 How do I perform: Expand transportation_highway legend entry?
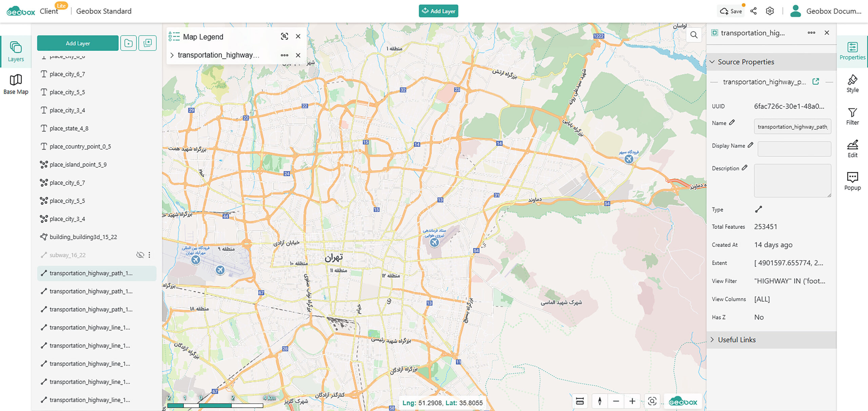coord(172,55)
